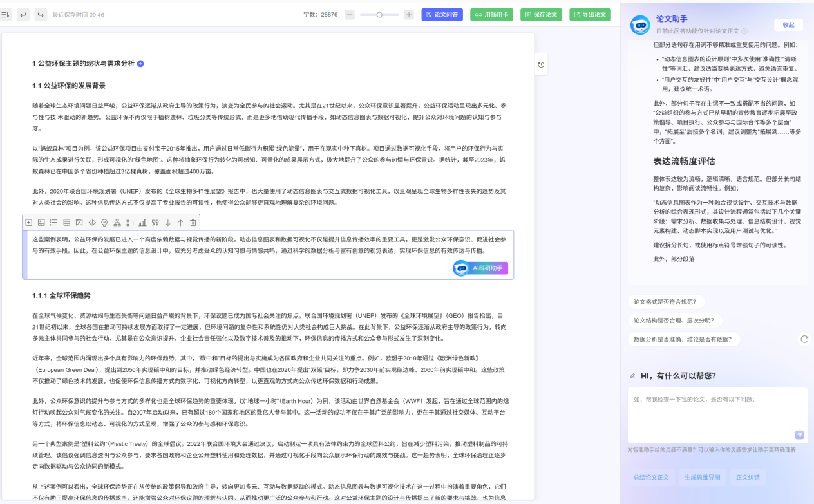Insert new block with the plus-box icon

point(28,223)
